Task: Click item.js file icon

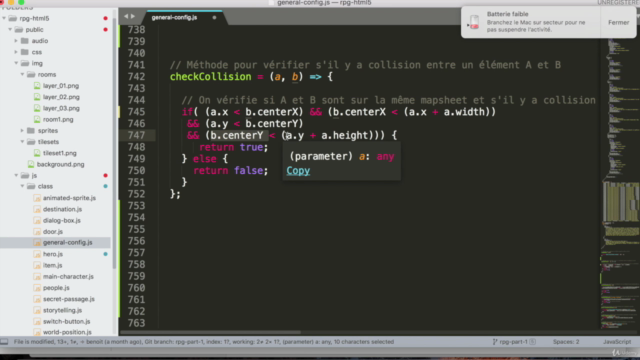Action: coord(37,265)
